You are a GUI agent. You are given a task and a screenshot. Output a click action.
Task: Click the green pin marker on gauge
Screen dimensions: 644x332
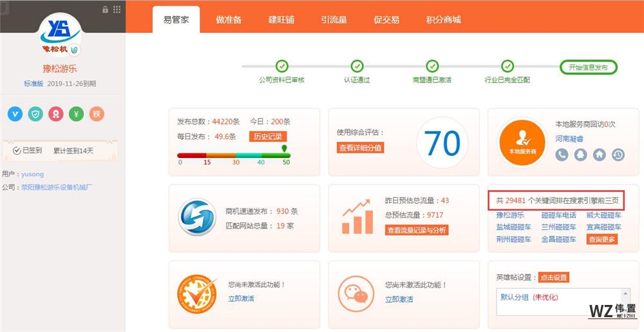[x=284, y=148]
